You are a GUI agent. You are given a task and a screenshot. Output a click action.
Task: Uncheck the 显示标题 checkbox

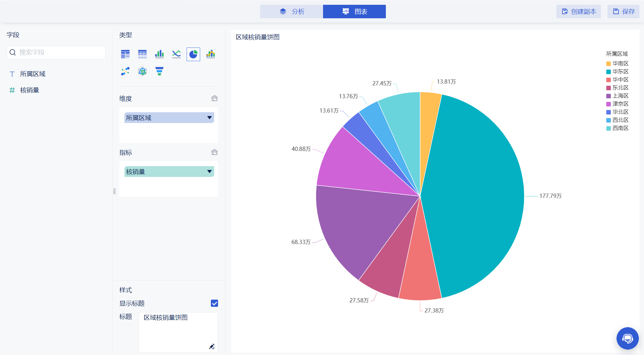[x=214, y=303]
